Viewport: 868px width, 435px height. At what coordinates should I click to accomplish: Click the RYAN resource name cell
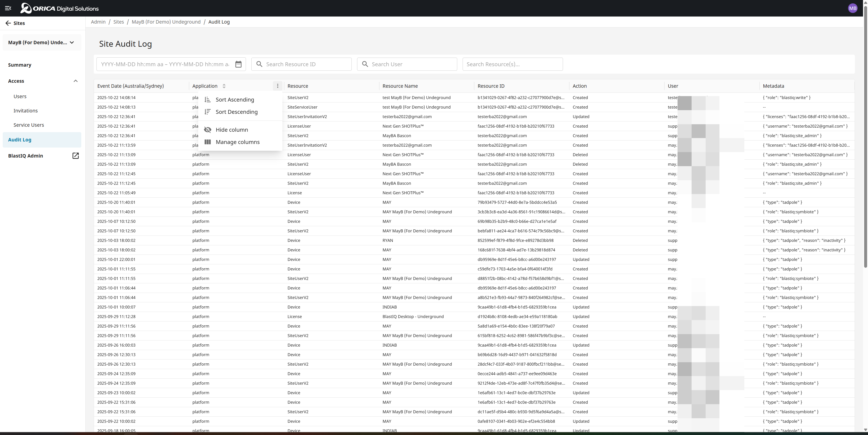(387, 241)
